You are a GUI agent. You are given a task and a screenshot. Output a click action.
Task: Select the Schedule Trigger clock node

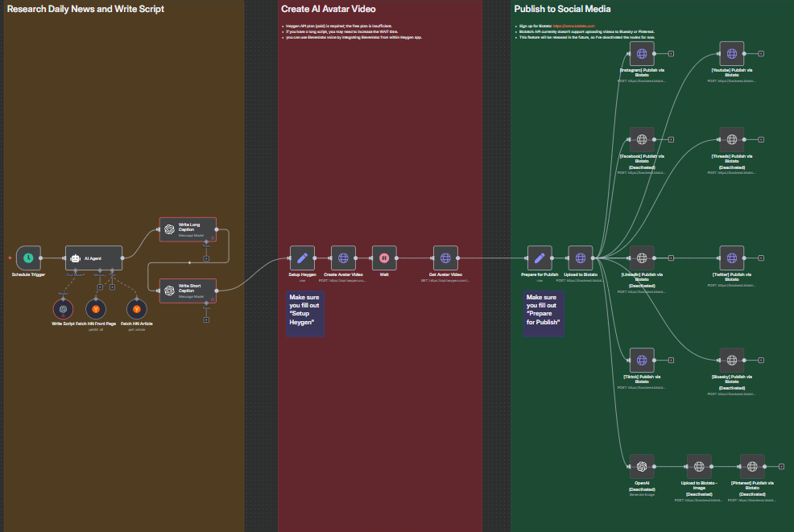(28, 258)
